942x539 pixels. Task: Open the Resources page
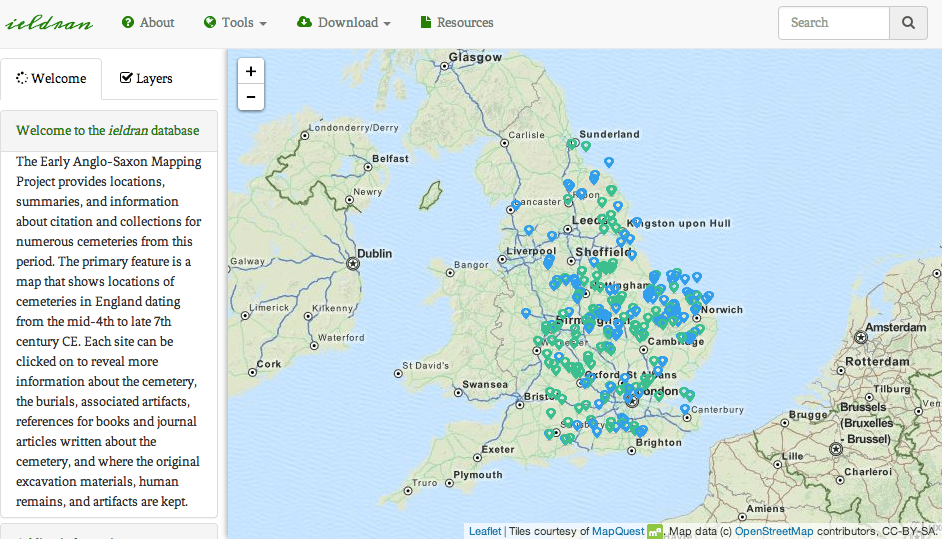click(x=456, y=23)
